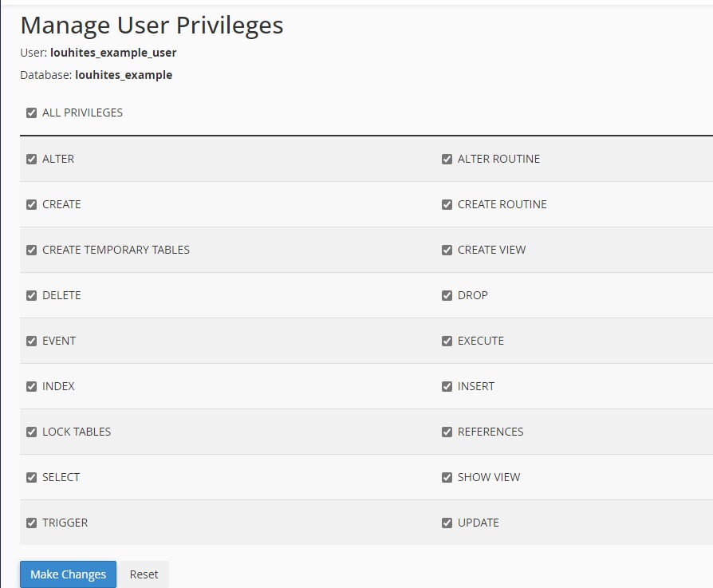Uncheck the EVENT privilege
This screenshot has height=588, width=713.
click(x=32, y=341)
